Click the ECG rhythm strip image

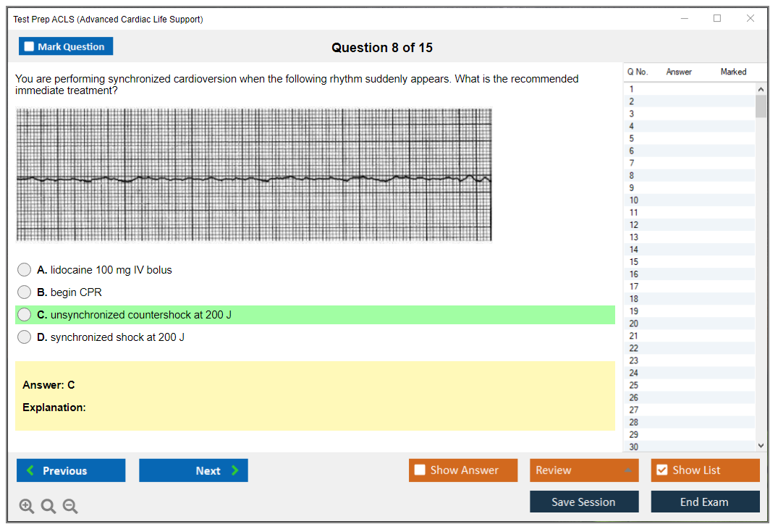[x=253, y=174]
